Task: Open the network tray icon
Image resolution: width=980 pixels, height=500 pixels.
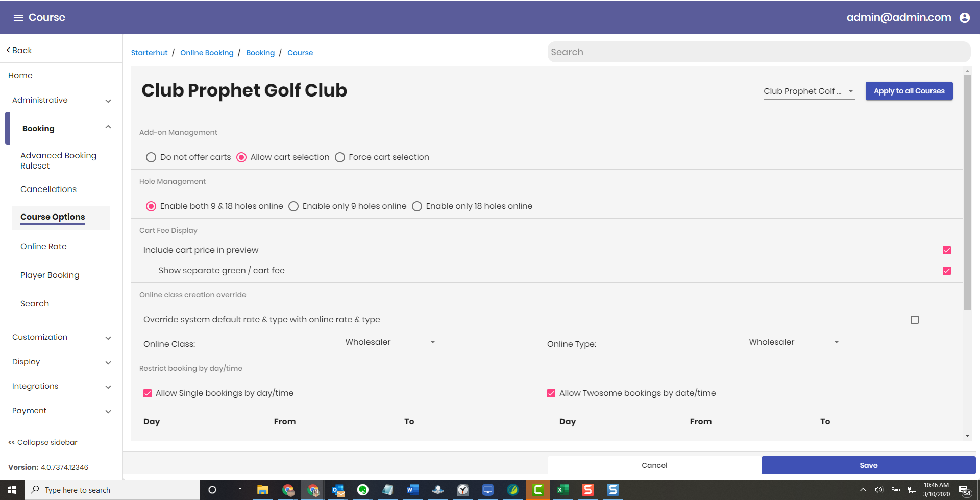Action: click(912, 490)
